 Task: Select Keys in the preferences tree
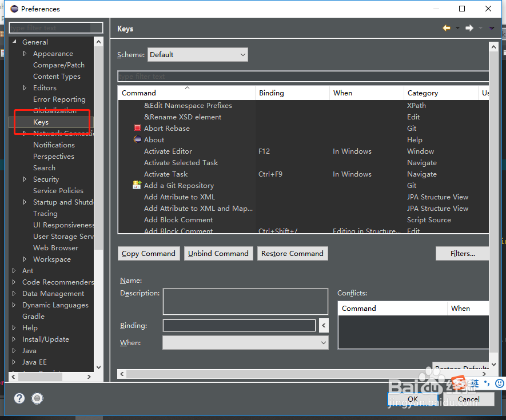point(41,122)
